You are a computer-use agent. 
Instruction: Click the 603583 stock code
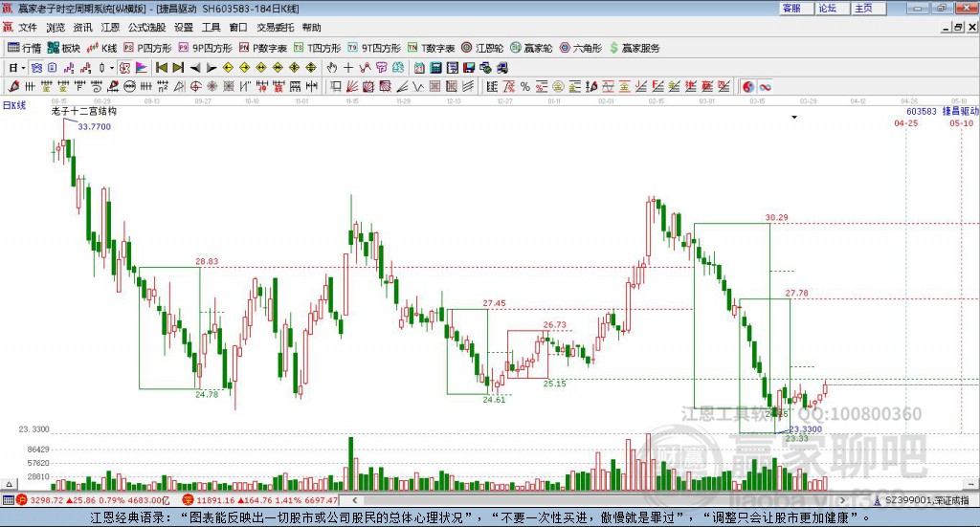click(922, 111)
